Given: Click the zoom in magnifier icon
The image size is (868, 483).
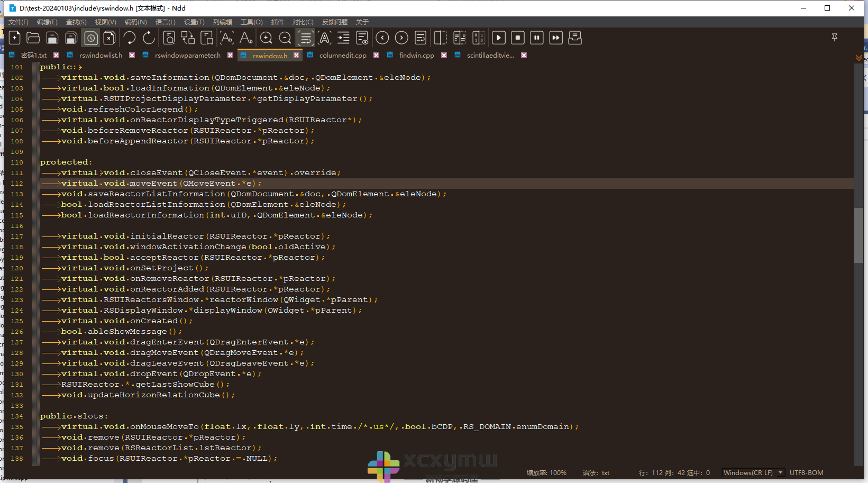Looking at the screenshot, I should pyautogui.click(x=266, y=38).
